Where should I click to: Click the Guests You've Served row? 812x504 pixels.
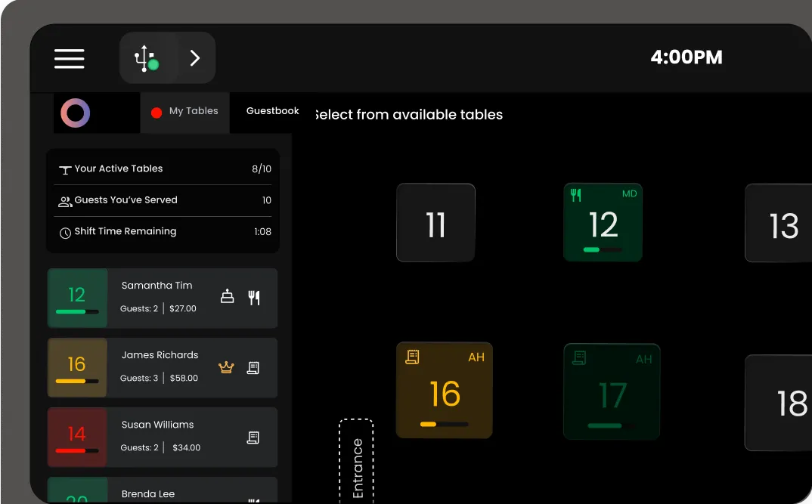tap(163, 200)
